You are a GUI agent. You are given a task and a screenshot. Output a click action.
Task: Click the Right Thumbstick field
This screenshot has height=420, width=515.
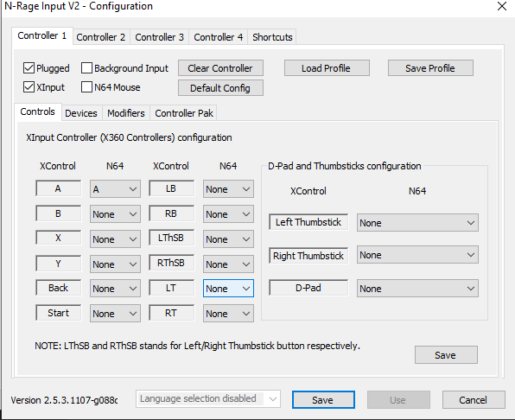tap(308, 256)
